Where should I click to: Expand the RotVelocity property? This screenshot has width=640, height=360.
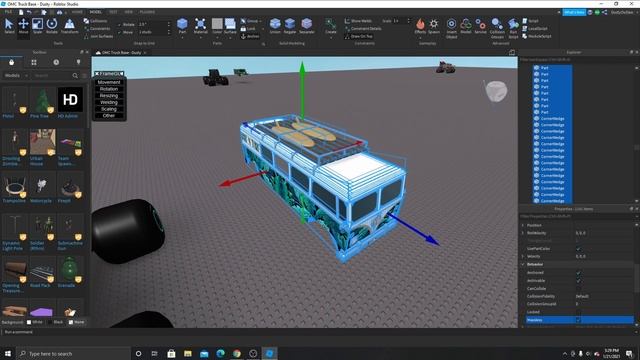tap(523, 233)
